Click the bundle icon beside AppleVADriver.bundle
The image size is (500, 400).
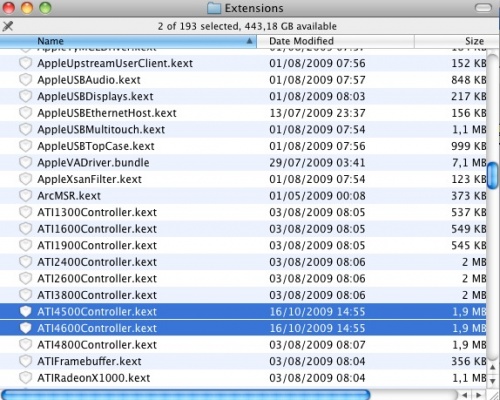[x=25, y=162]
